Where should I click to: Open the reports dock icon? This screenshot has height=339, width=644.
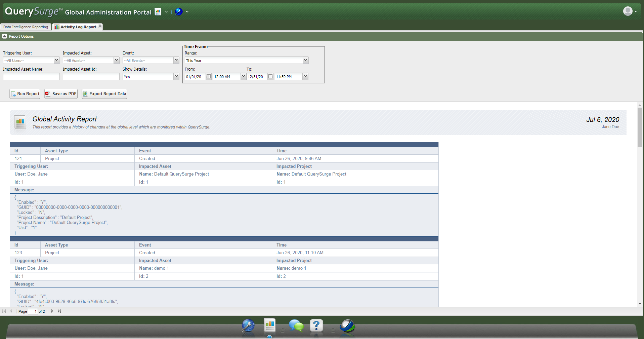coord(269,325)
